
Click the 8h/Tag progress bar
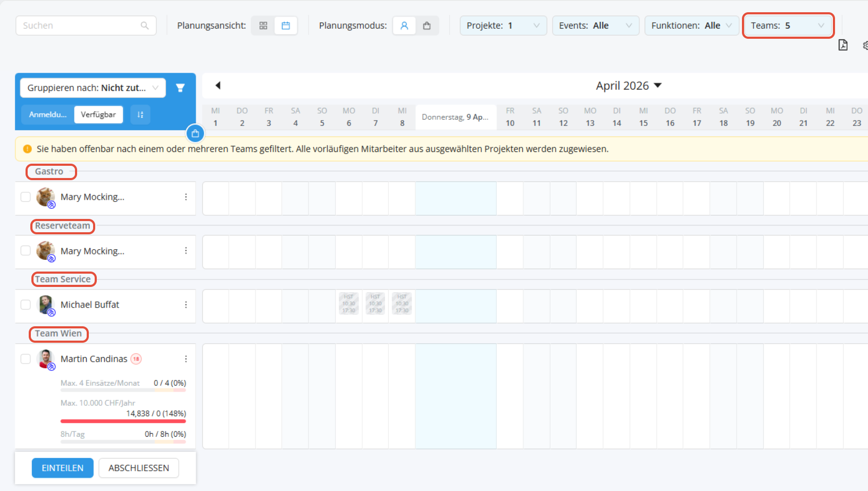click(123, 442)
